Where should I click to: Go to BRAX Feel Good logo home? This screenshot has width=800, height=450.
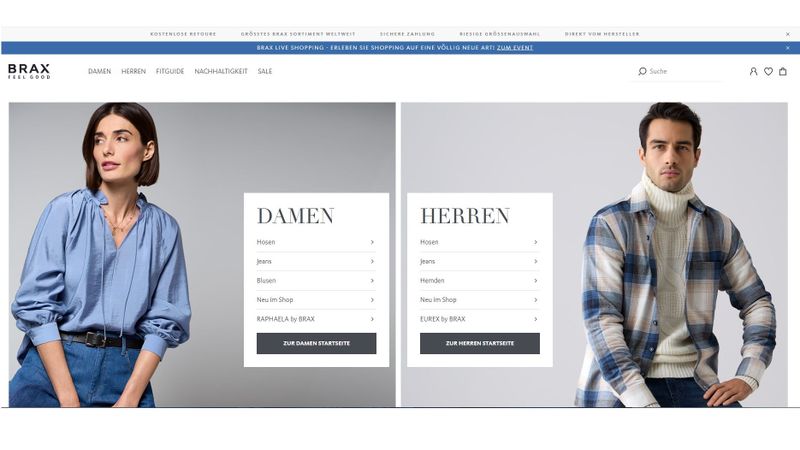pyautogui.click(x=29, y=71)
